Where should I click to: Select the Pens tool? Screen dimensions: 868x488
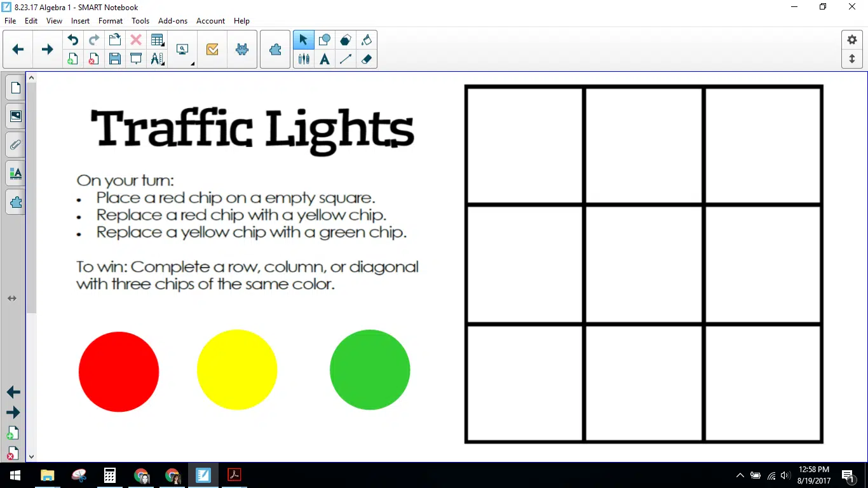pyautogui.click(x=303, y=59)
